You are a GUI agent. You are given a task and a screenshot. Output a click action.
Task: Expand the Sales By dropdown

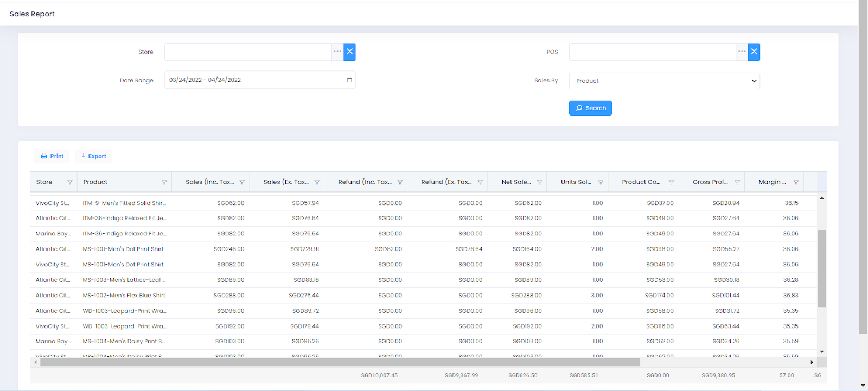[664, 81]
